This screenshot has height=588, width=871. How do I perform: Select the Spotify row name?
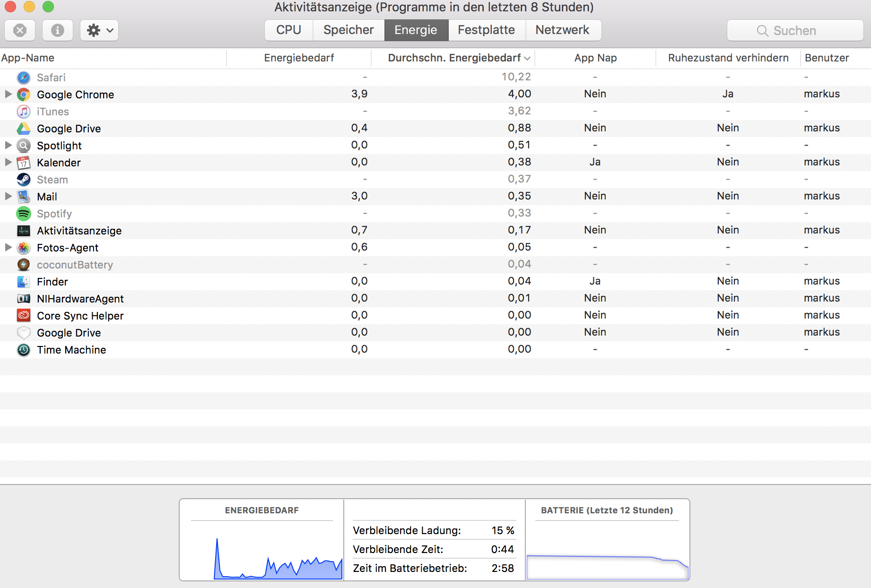(x=54, y=214)
